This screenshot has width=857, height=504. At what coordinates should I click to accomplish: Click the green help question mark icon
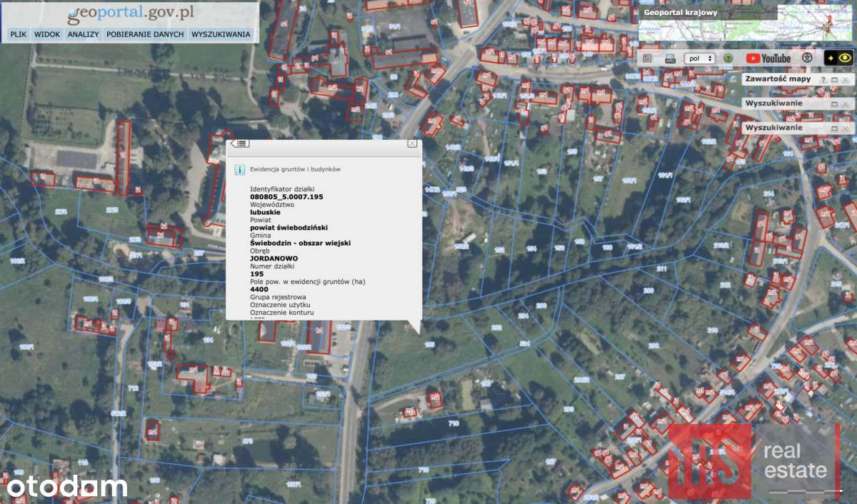point(728,59)
